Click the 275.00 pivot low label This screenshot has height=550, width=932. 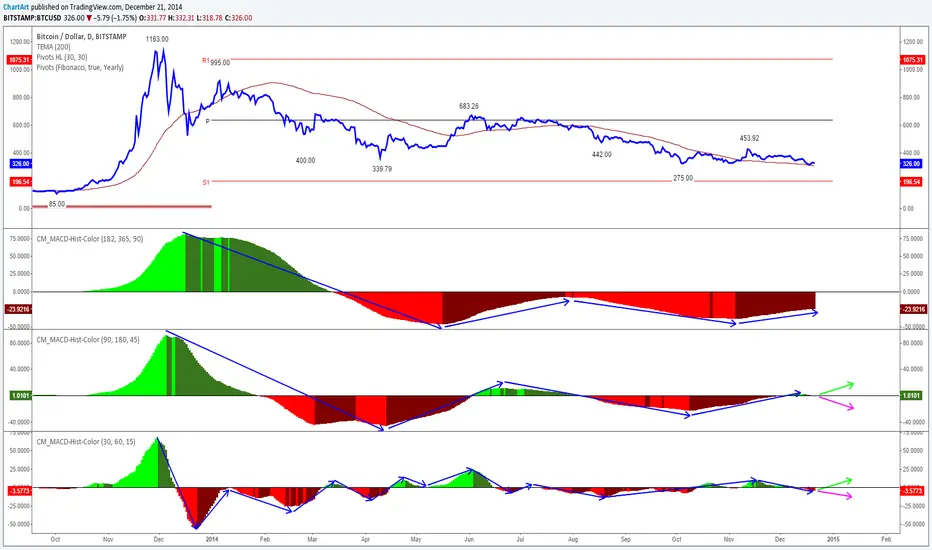683,178
